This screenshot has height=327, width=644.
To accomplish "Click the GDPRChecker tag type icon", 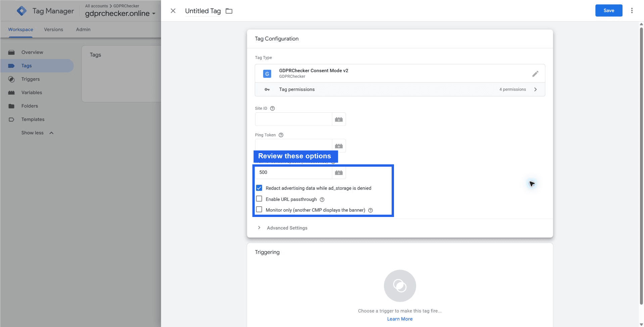I will 267,73.
